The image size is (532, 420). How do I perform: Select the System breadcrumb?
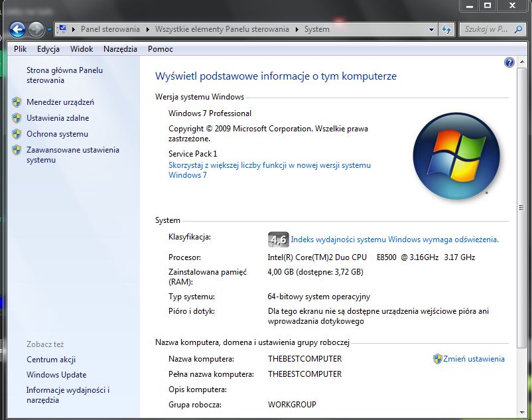click(x=317, y=29)
